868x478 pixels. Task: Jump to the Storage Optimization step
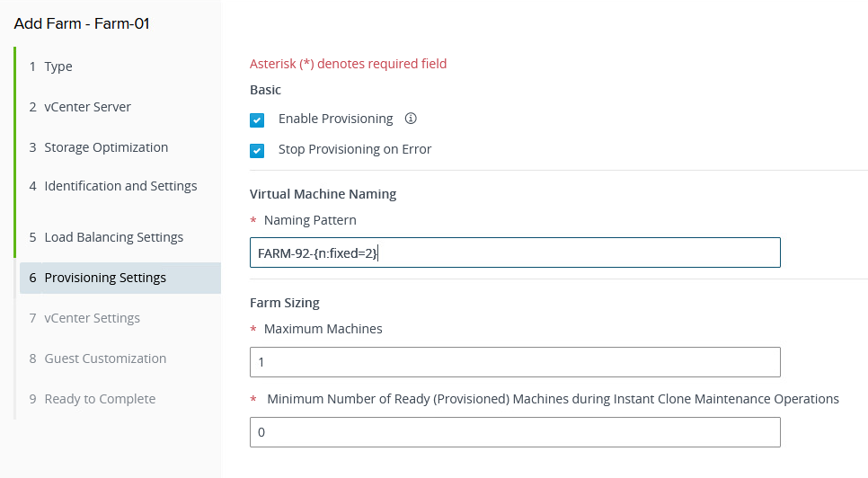point(105,147)
